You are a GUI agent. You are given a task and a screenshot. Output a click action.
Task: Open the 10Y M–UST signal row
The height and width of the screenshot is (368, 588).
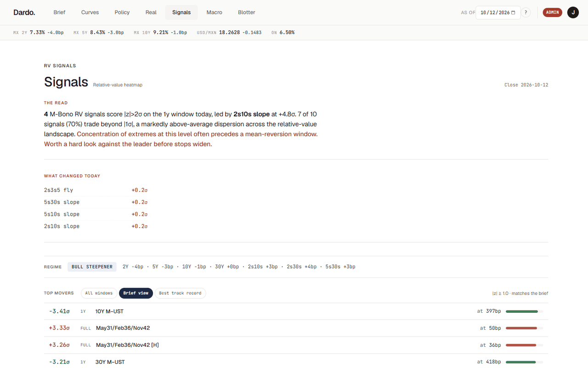pyautogui.click(x=296, y=311)
